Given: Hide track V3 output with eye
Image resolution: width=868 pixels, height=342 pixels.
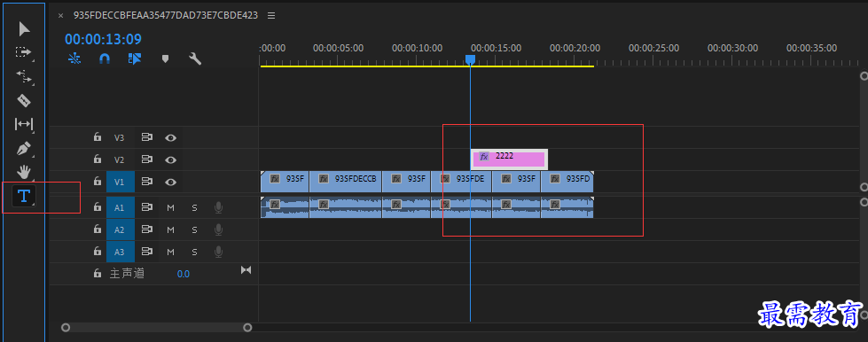Looking at the screenshot, I should [171, 138].
